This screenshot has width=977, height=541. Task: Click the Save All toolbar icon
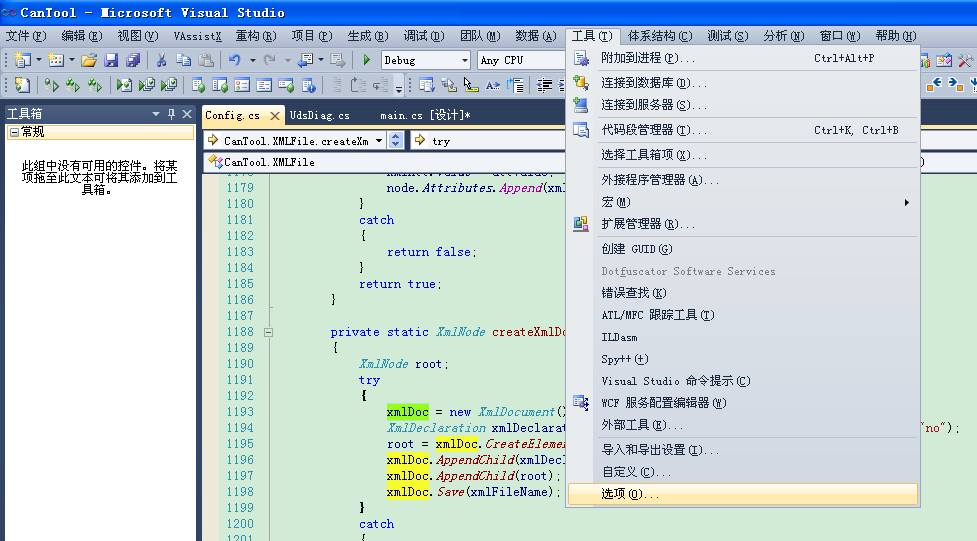click(133, 60)
